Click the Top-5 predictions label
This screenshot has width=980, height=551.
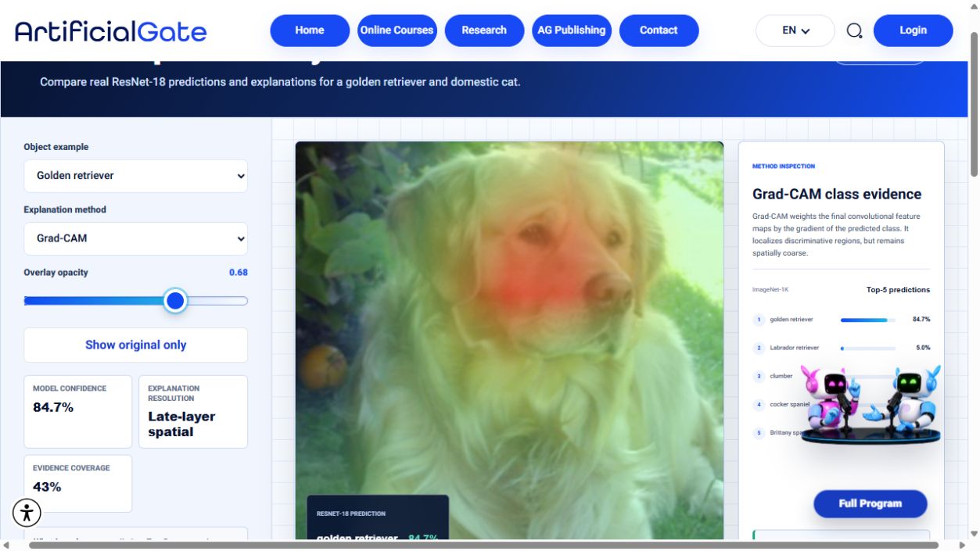(x=898, y=290)
